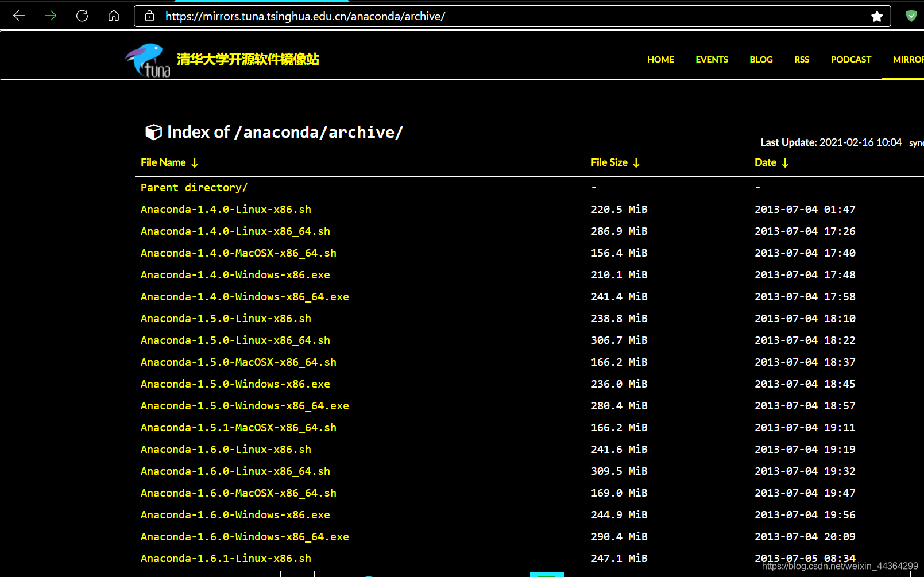Select the 290.4 MiB size cell
This screenshot has width=924, height=577.
[619, 537]
